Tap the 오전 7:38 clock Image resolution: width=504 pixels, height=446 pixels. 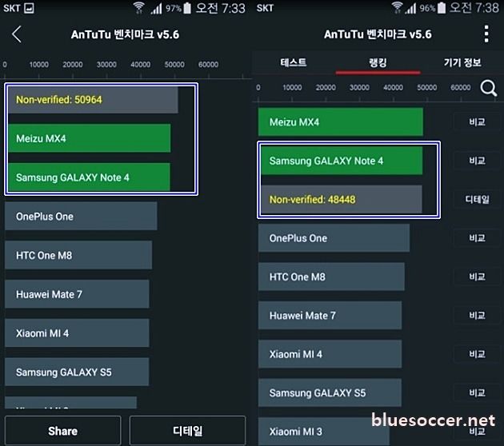click(x=474, y=8)
